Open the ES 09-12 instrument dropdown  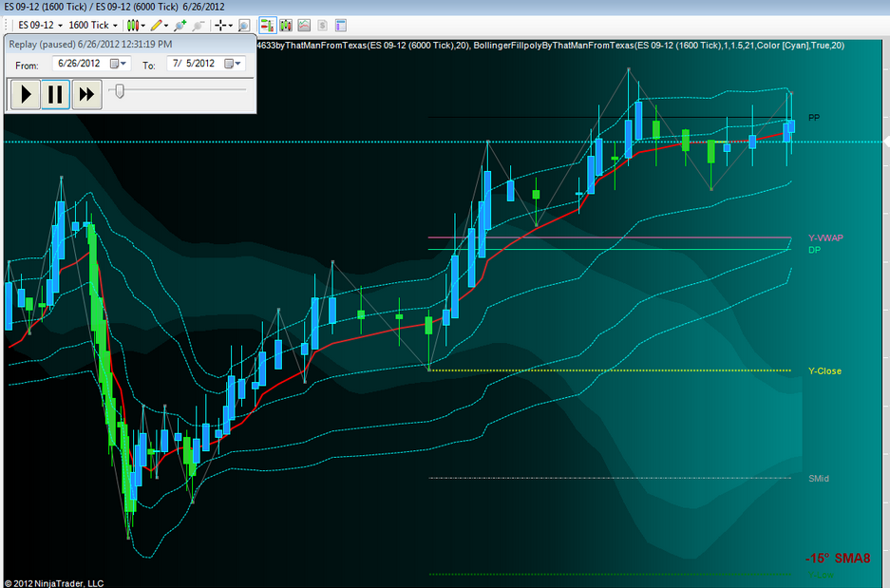40,25
